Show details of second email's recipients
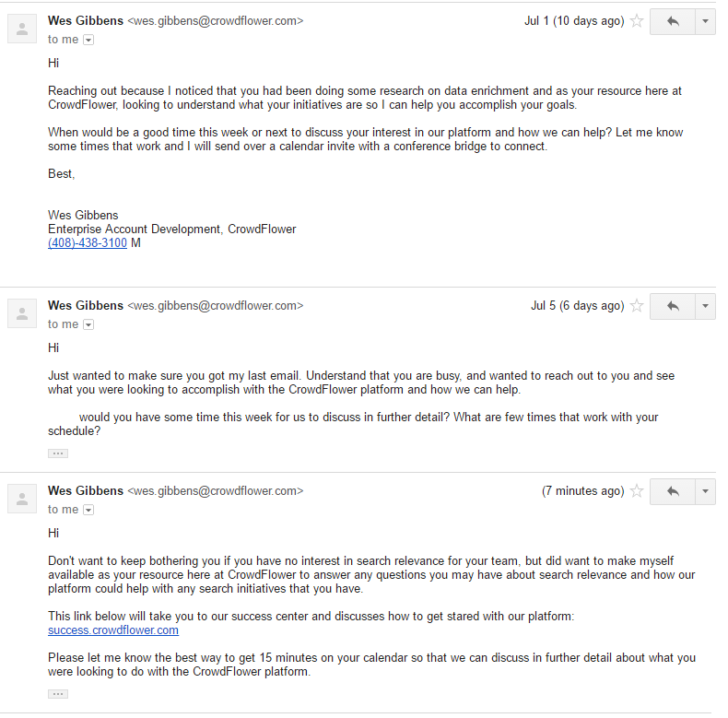 pyautogui.click(x=88, y=324)
